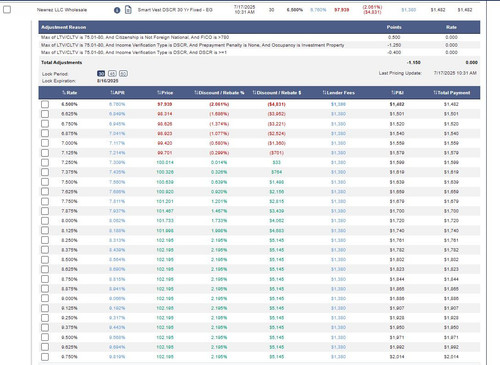Click the Lock Expiration date 8/16/2025
Screen dimensions: 500x365
click(108, 81)
